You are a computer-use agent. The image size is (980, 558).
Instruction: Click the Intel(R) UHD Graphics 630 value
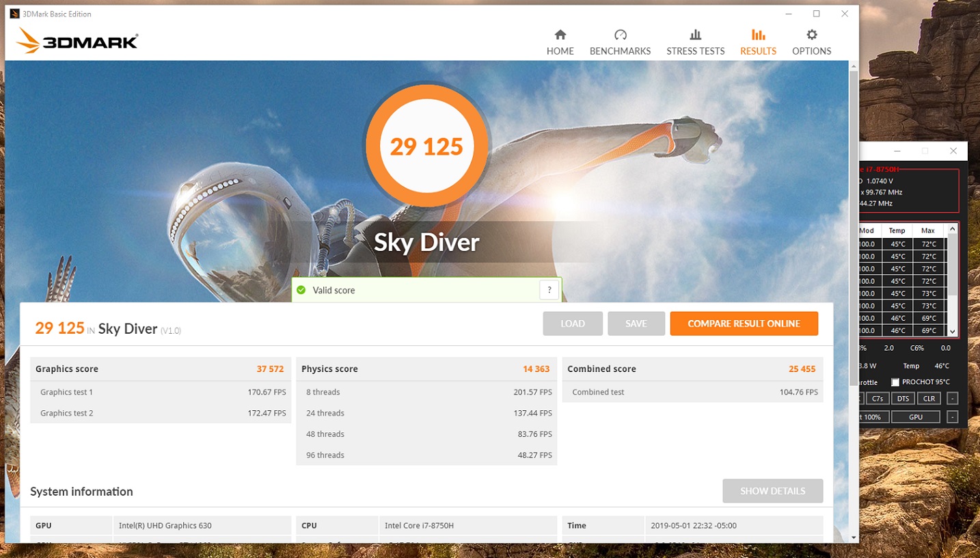pyautogui.click(x=165, y=526)
